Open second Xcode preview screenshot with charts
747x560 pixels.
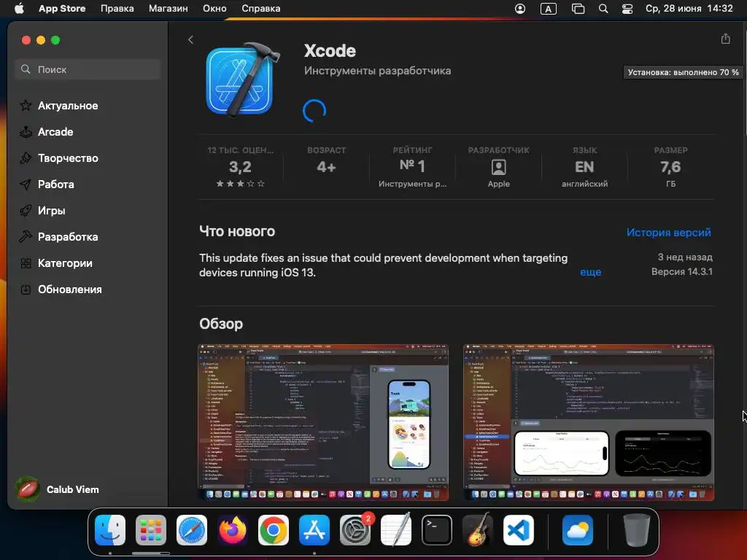(589, 422)
